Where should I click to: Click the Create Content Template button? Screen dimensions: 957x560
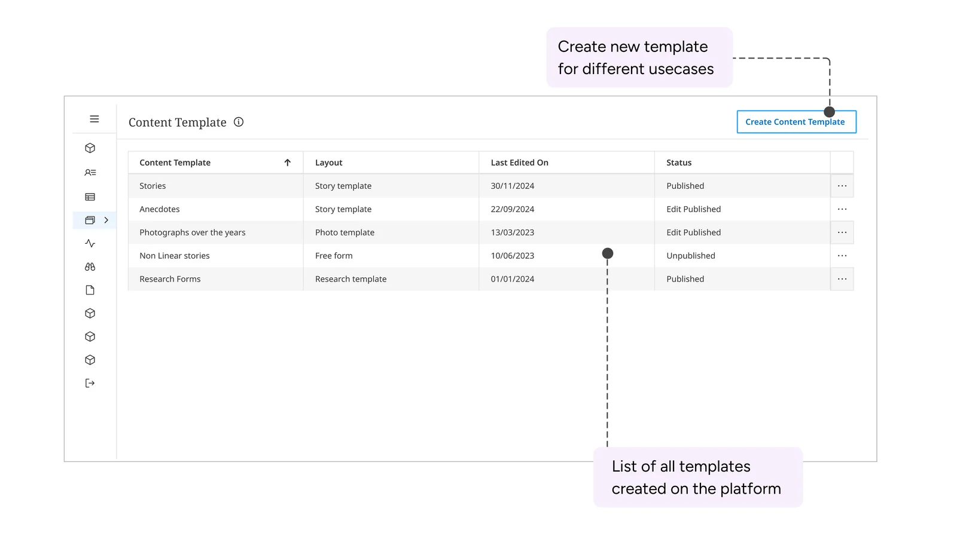tap(796, 122)
